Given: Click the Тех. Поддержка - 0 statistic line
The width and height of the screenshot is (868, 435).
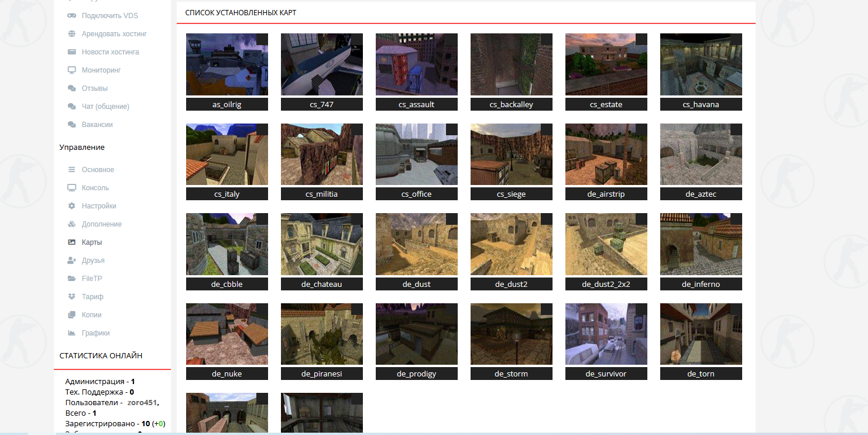Looking at the screenshot, I should tap(100, 392).
